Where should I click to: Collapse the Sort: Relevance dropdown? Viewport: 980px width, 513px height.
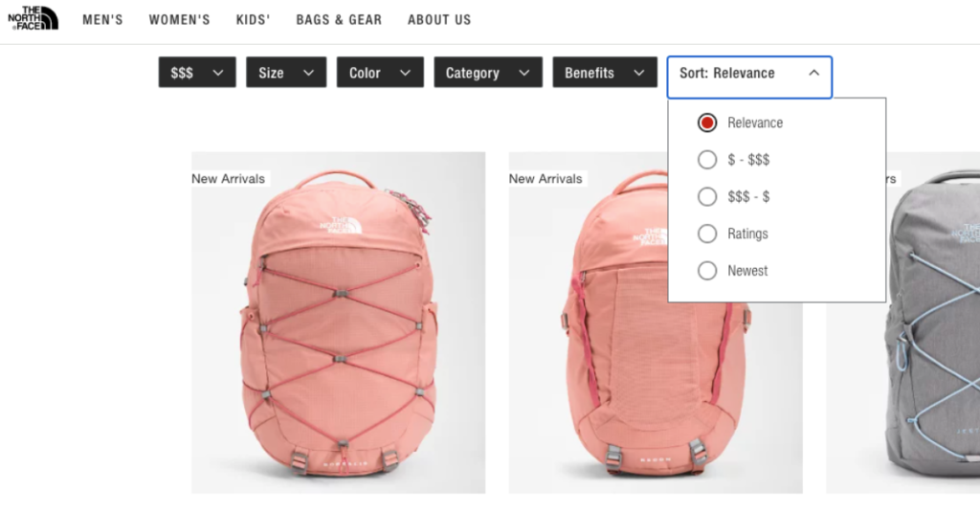(x=749, y=74)
